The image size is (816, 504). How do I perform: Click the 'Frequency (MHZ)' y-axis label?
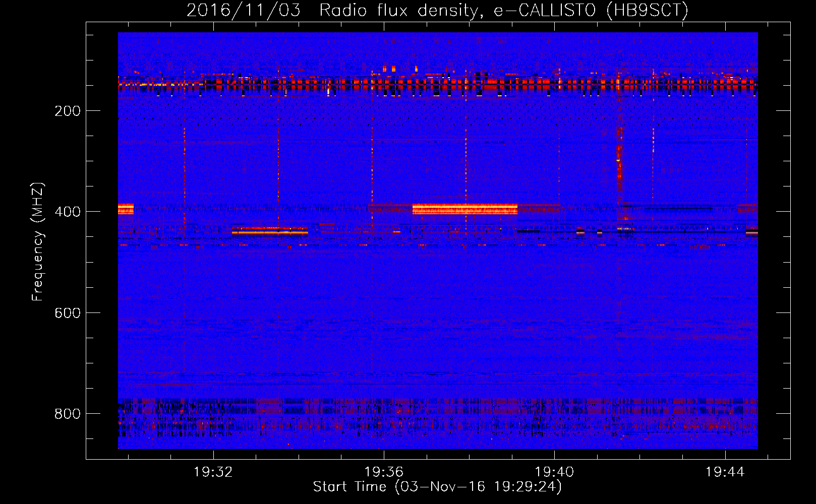(38, 242)
